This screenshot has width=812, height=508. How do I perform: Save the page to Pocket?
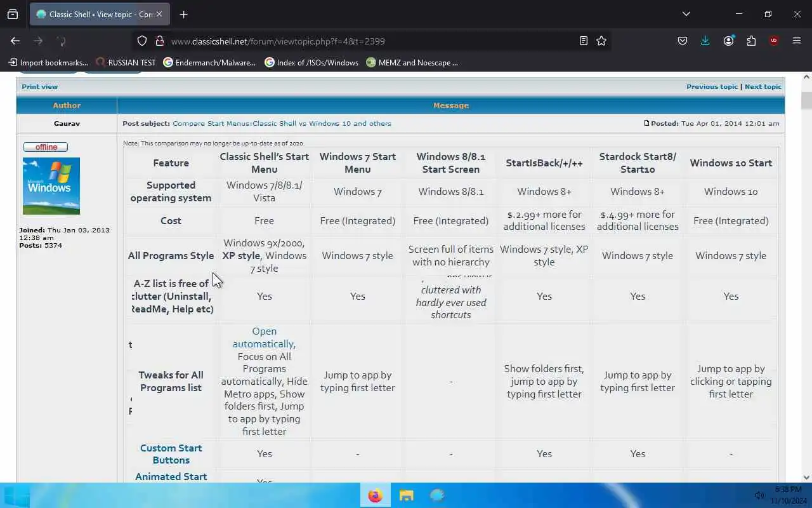(x=683, y=41)
